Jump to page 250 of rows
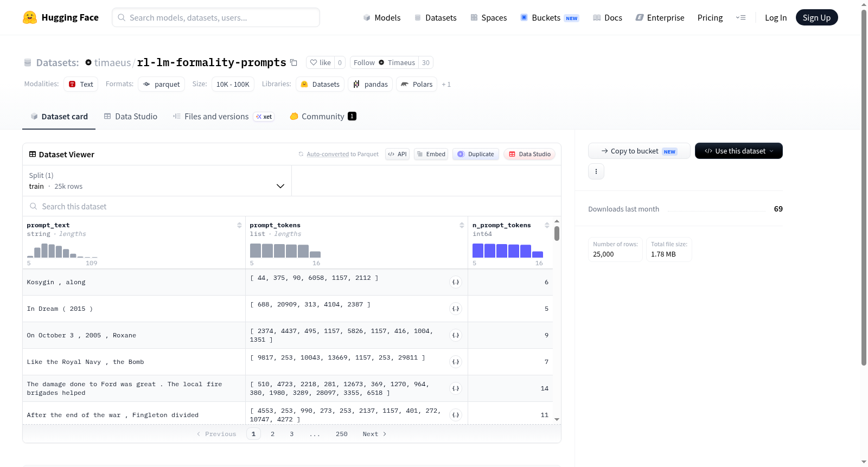The image size is (868, 467). (341, 434)
